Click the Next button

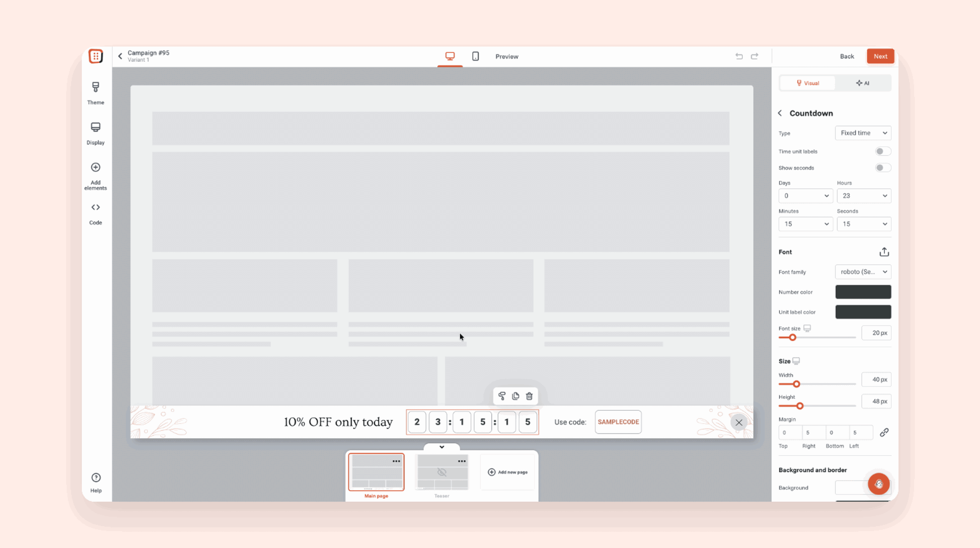coord(880,56)
